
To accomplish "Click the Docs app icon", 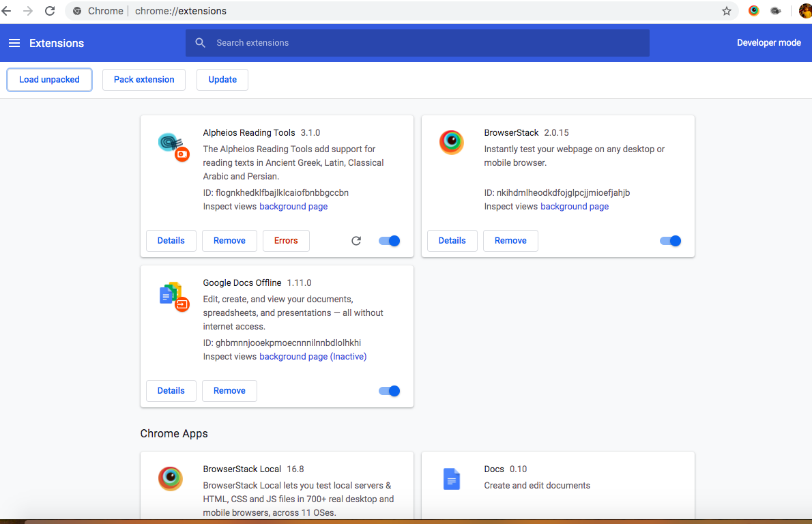I will coord(451,479).
